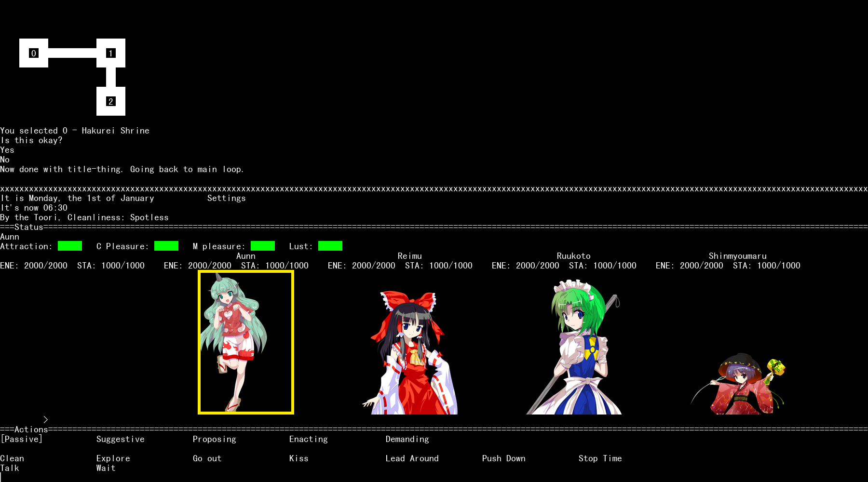Image resolution: width=868 pixels, height=482 pixels.
Task: Choose the Stop Time action
Action: [x=600, y=458]
